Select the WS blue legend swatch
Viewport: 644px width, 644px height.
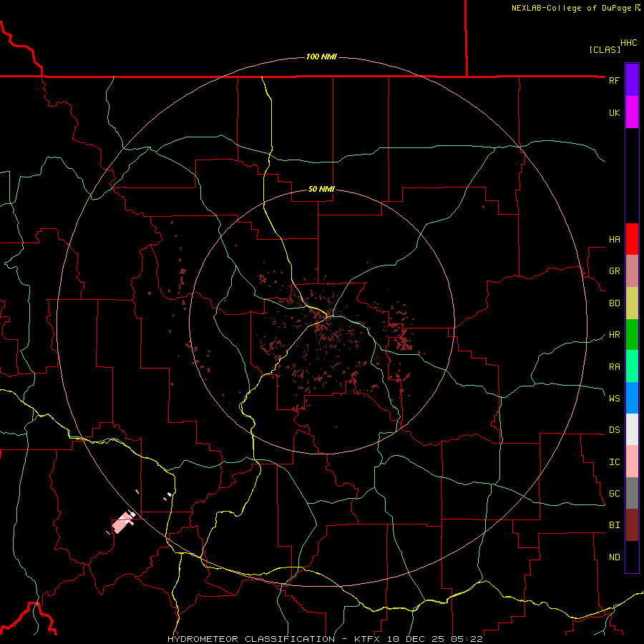click(632, 398)
